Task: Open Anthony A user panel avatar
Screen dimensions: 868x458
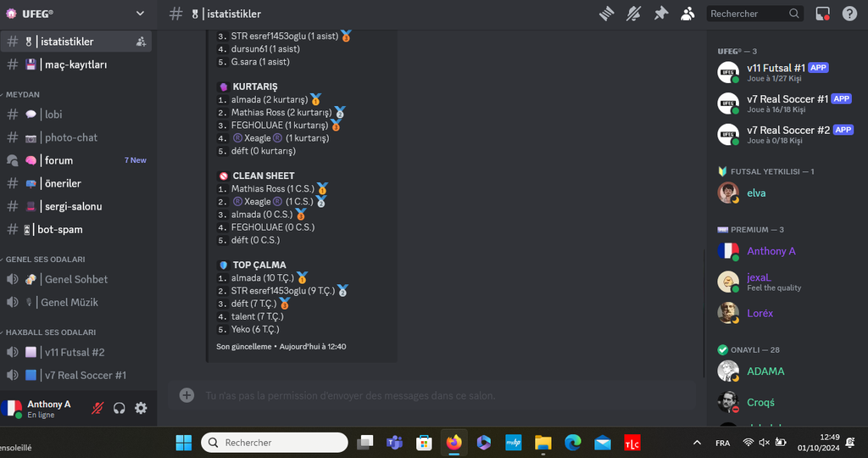Action: coord(11,409)
